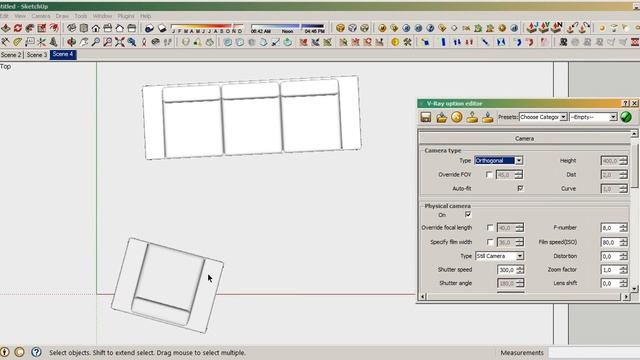Image resolution: width=640 pixels, height=360 pixels.
Task: Click the V-Ray render M sphere icon
Action: point(382,28)
